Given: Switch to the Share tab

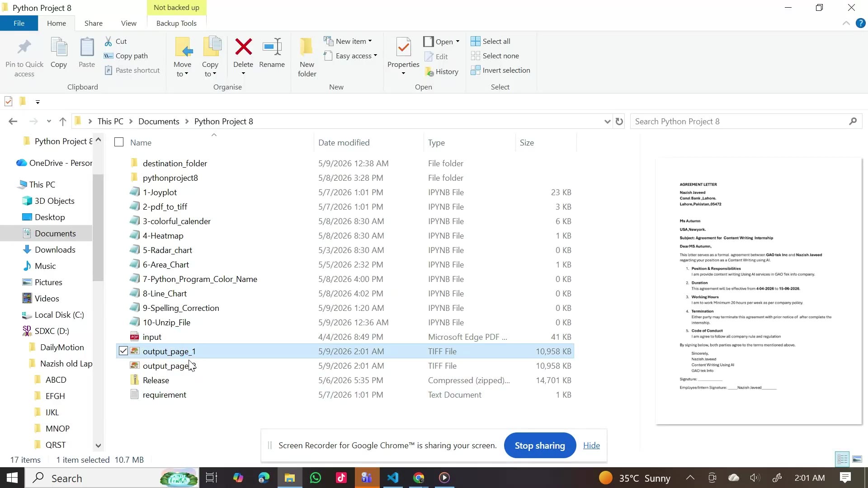Looking at the screenshot, I should click(x=94, y=23).
